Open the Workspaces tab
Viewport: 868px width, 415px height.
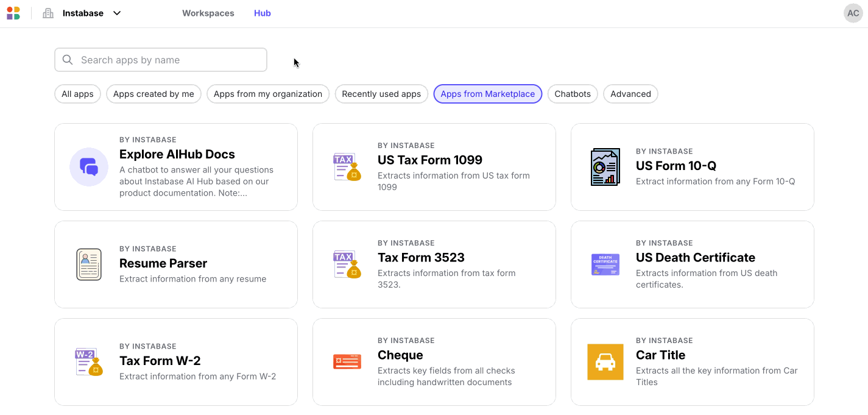[x=208, y=13]
